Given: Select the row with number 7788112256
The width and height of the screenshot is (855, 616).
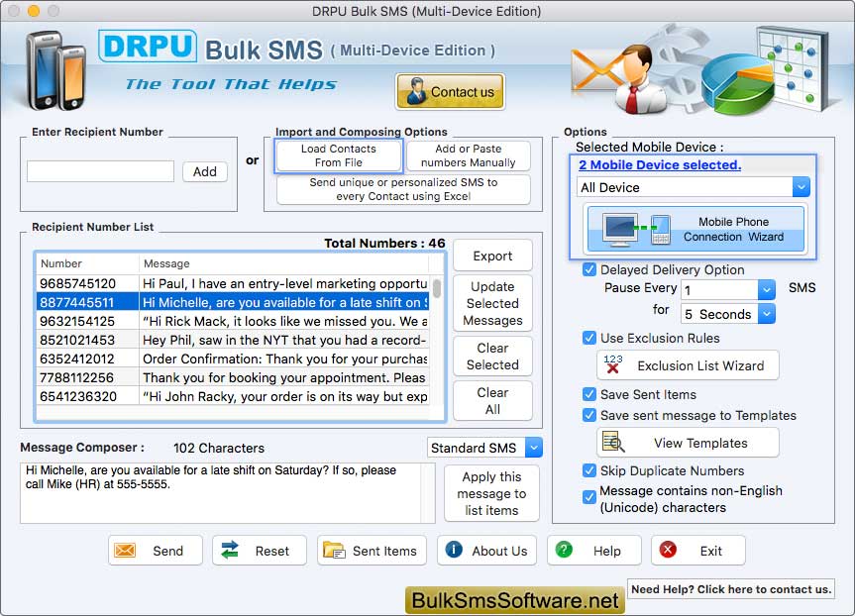Looking at the screenshot, I should 232,377.
